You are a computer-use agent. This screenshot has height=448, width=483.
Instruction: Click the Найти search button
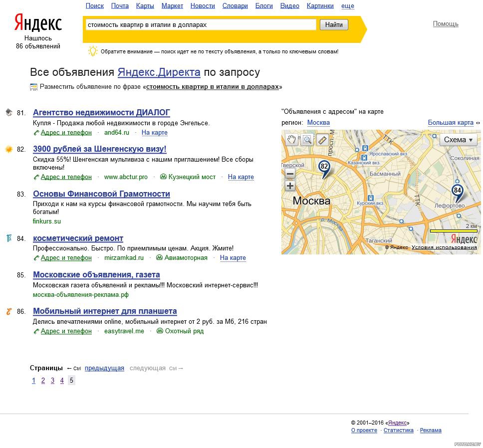pos(334,24)
